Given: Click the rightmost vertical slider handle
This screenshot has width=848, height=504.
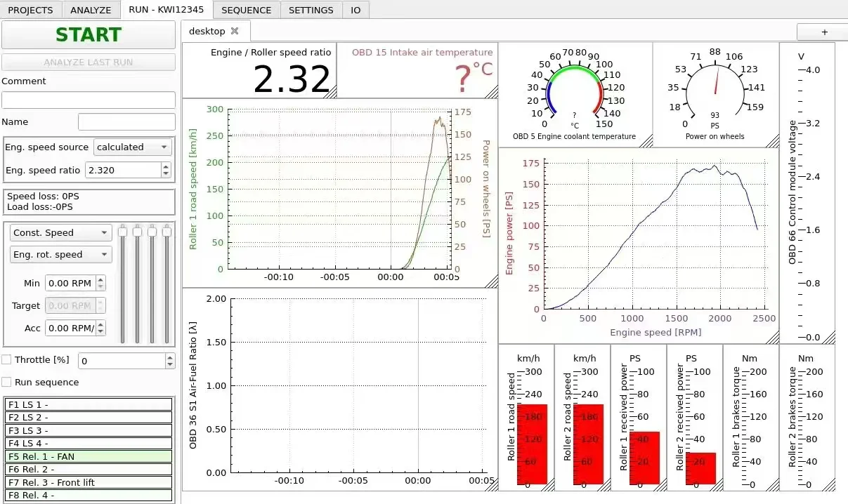Looking at the screenshot, I should 167,231.
